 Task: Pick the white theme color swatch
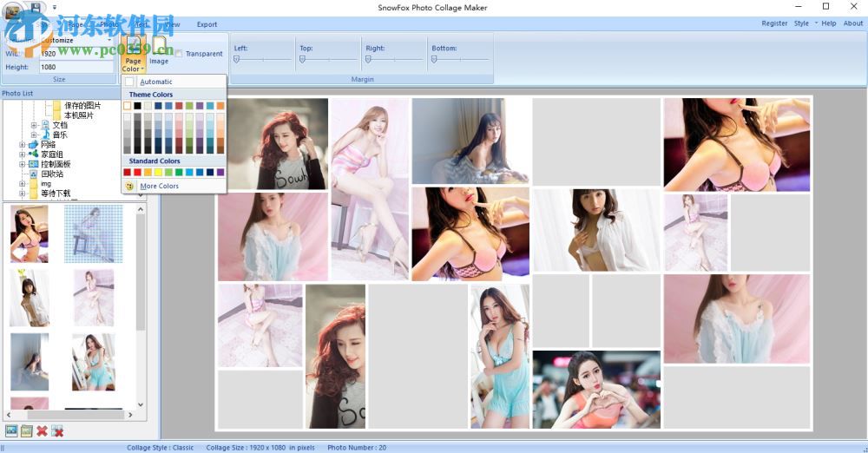click(x=127, y=106)
